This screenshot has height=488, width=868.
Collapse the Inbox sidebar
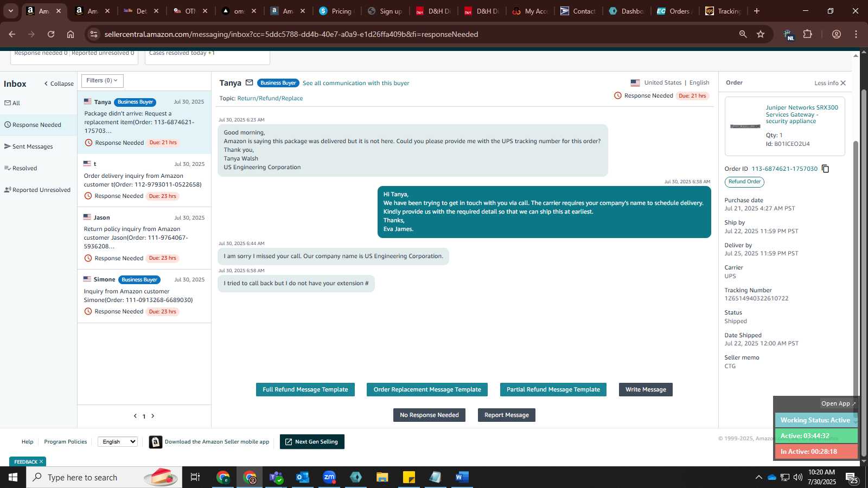[x=59, y=84]
